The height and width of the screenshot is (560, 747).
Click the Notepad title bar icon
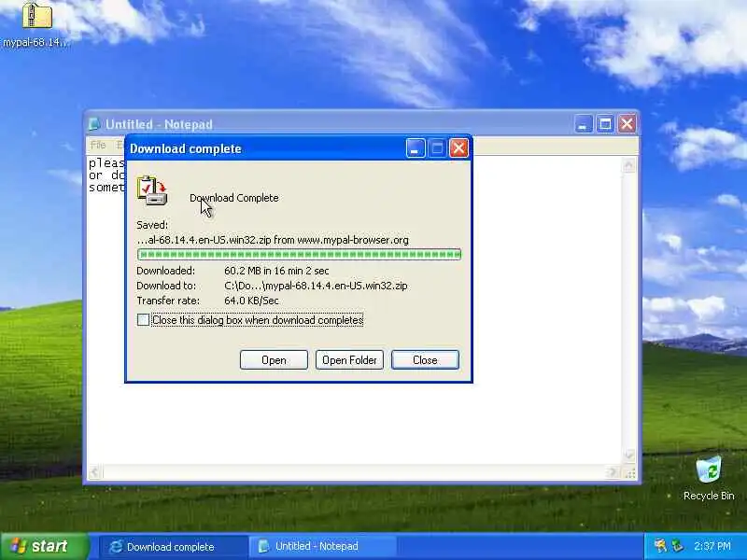click(94, 124)
